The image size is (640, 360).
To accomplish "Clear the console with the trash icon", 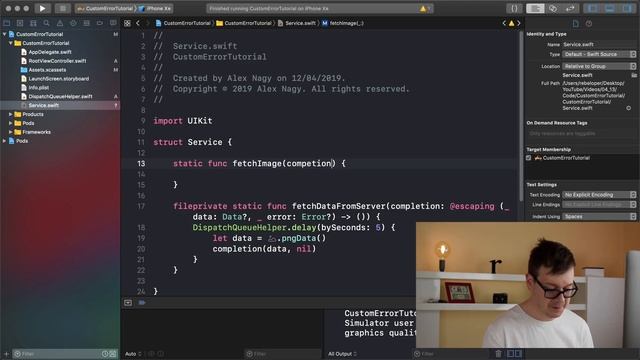I will tap(498, 353).
